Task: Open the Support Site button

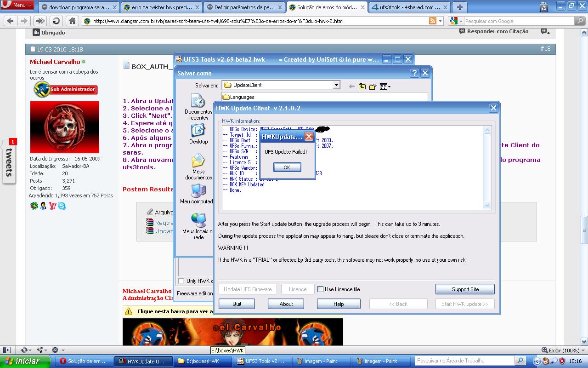Action: (465, 289)
